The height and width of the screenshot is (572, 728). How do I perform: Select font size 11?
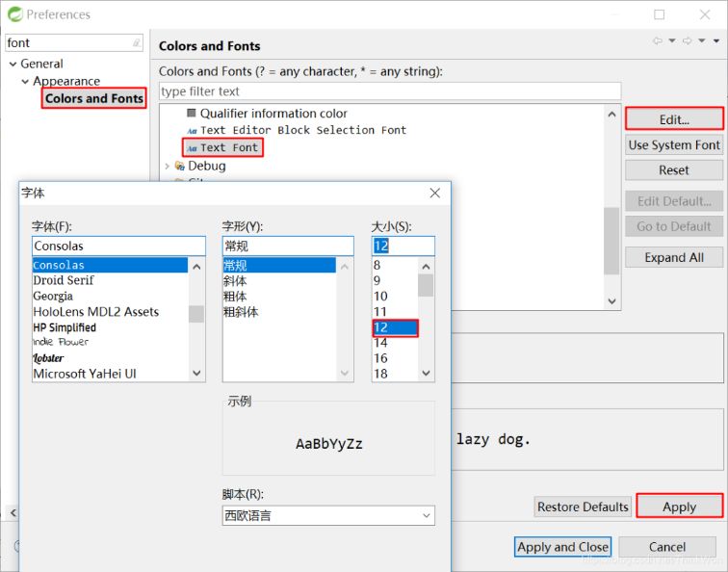[x=395, y=312]
